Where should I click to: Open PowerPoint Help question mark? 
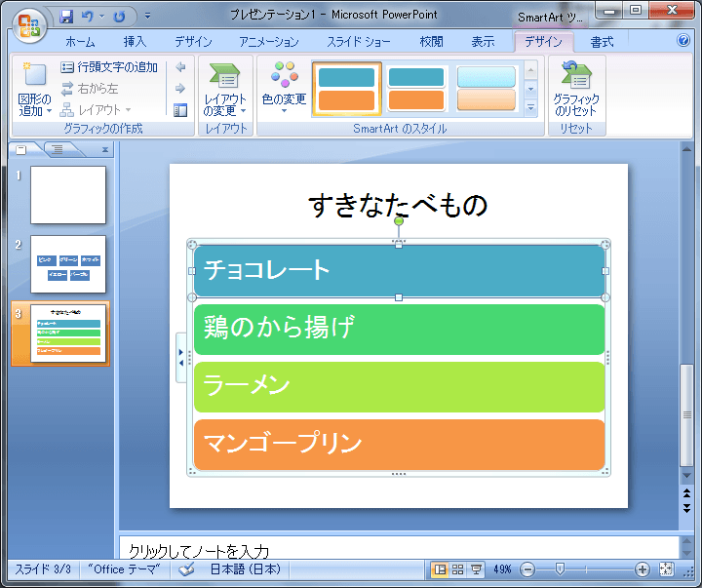pos(683,40)
